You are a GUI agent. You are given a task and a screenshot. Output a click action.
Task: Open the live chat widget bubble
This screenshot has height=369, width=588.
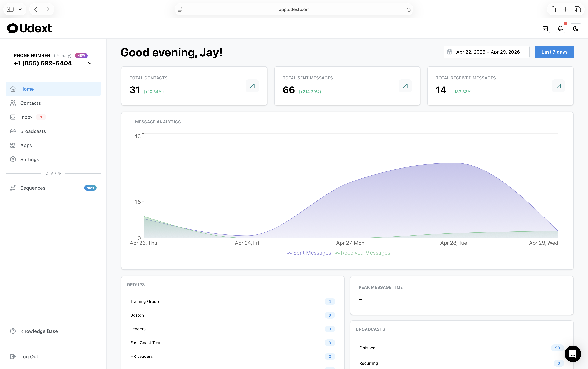point(573,354)
